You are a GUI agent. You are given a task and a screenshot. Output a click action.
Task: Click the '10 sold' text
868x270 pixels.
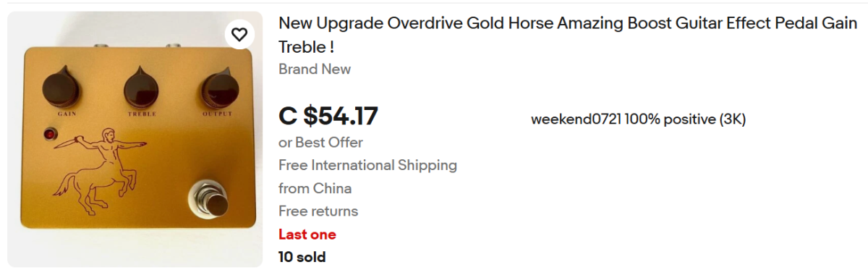click(x=302, y=257)
